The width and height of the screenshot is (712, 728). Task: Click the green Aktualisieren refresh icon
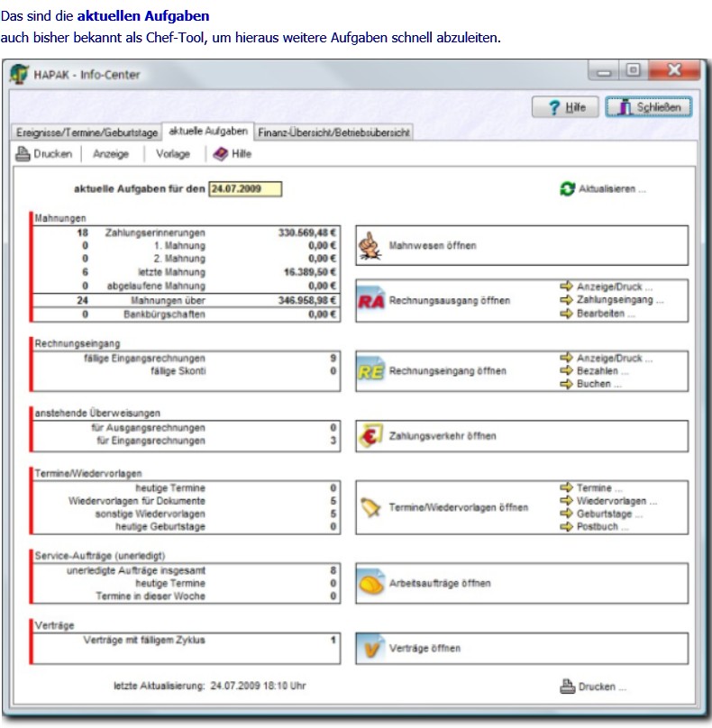[567, 190]
